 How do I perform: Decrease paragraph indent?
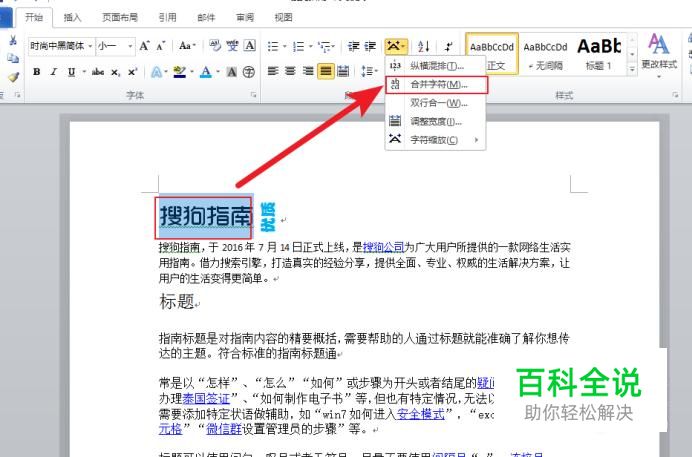pyautogui.click(x=354, y=46)
